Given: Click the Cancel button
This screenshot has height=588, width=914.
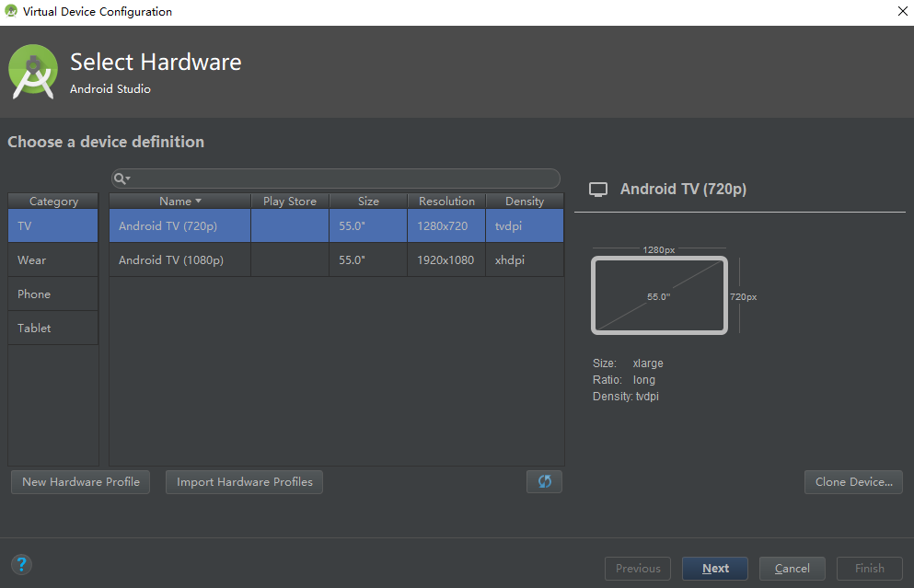Looking at the screenshot, I should click(x=793, y=568).
